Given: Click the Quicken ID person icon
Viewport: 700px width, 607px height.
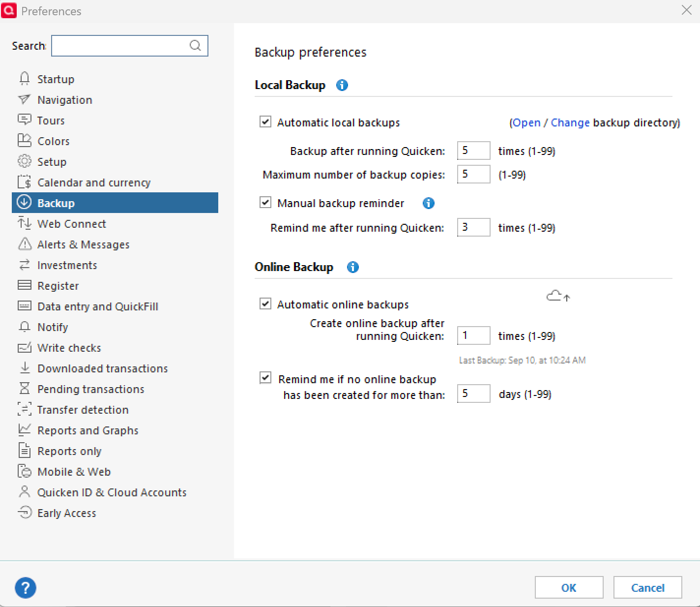Looking at the screenshot, I should (x=24, y=492).
